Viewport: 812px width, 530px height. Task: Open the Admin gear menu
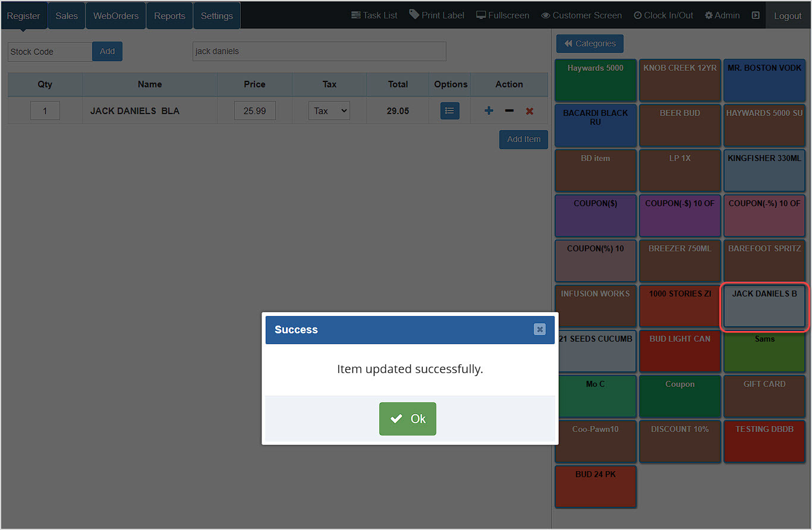(722, 15)
